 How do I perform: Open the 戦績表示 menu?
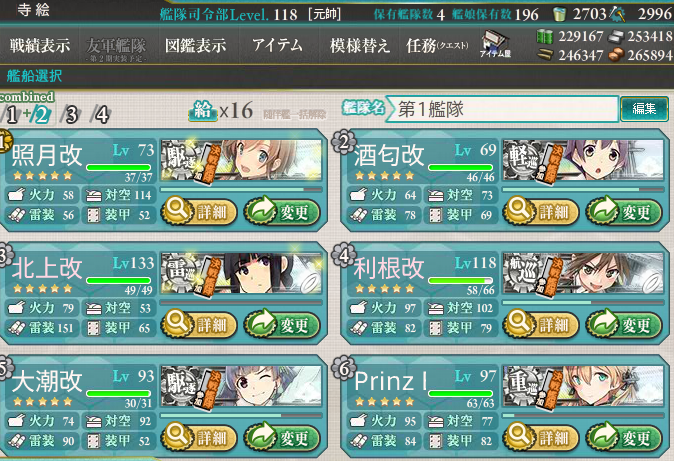click(40, 45)
